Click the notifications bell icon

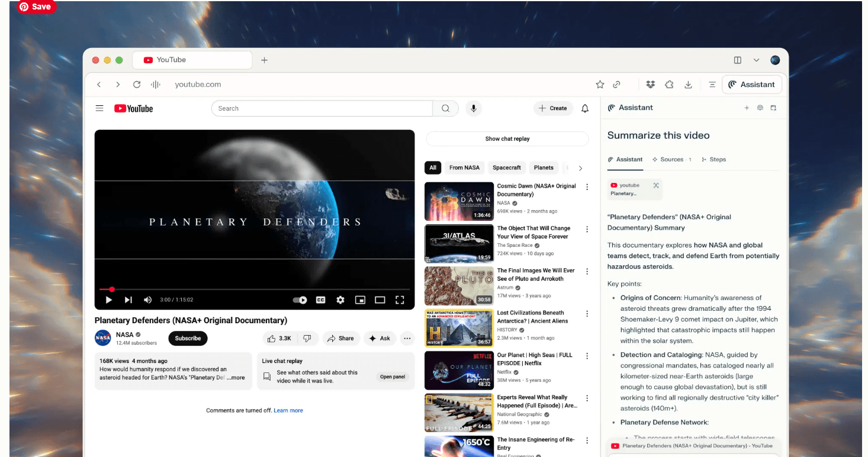pyautogui.click(x=584, y=108)
